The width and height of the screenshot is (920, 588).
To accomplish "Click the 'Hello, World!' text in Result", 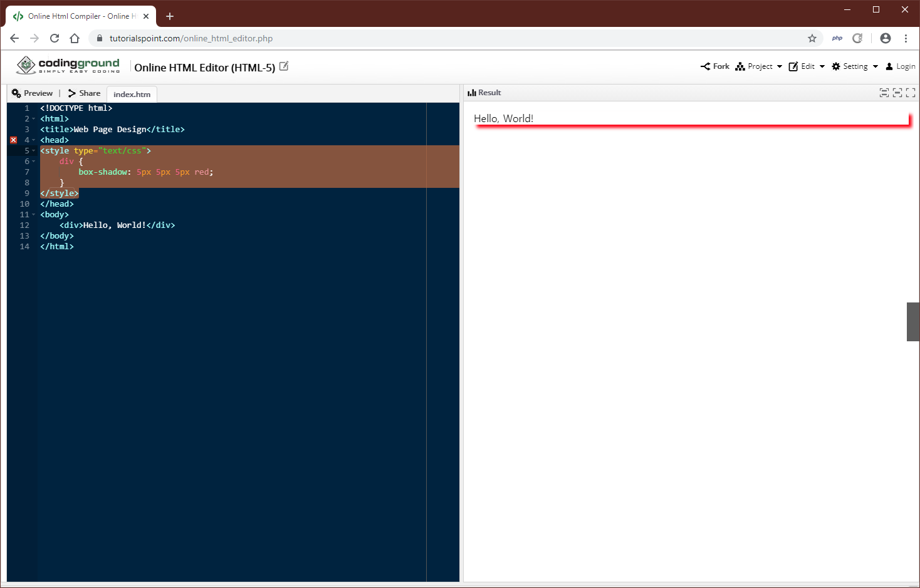I will tap(503, 118).
